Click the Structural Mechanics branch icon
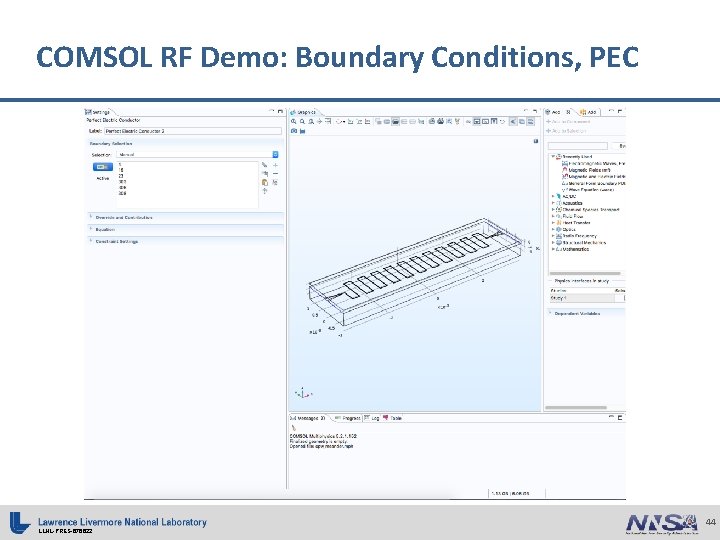720x540 pixels. pos(559,242)
